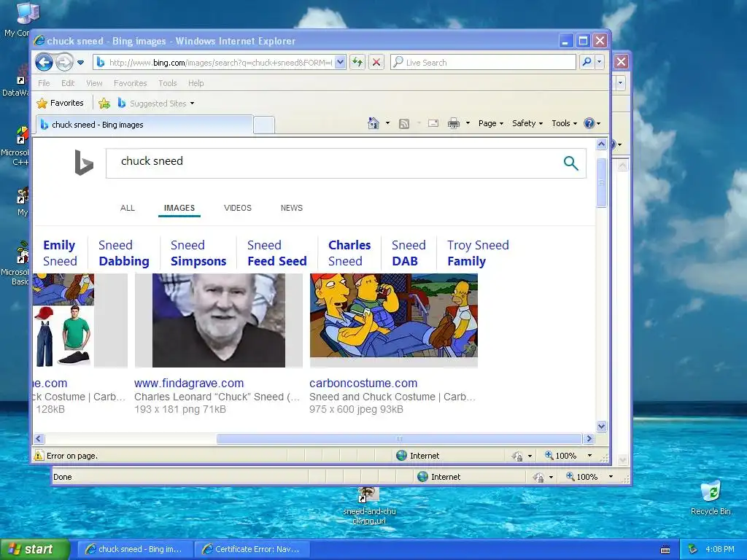Open a new blank tab

pyautogui.click(x=264, y=125)
